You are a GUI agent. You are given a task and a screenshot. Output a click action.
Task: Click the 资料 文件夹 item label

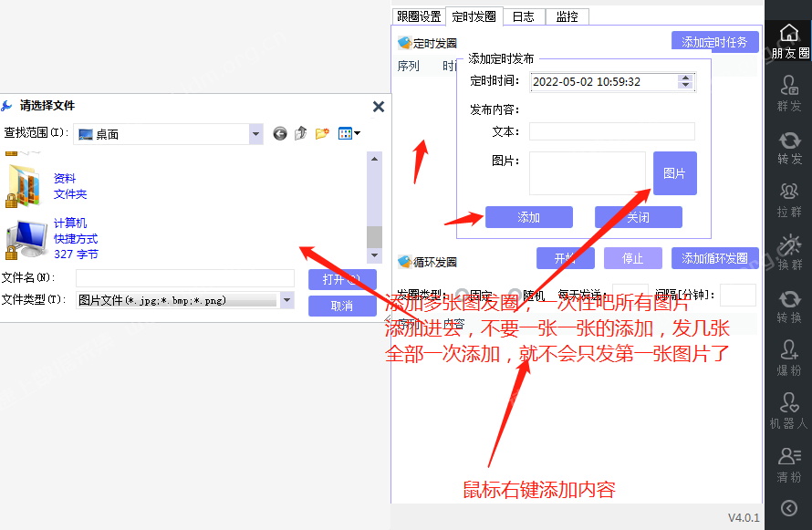click(x=70, y=186)
